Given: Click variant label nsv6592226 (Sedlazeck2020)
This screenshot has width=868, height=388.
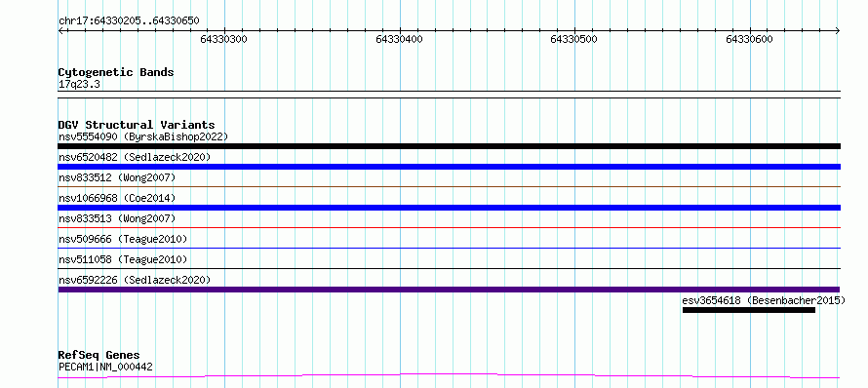Looking at the screenshot, I should 135,280.
